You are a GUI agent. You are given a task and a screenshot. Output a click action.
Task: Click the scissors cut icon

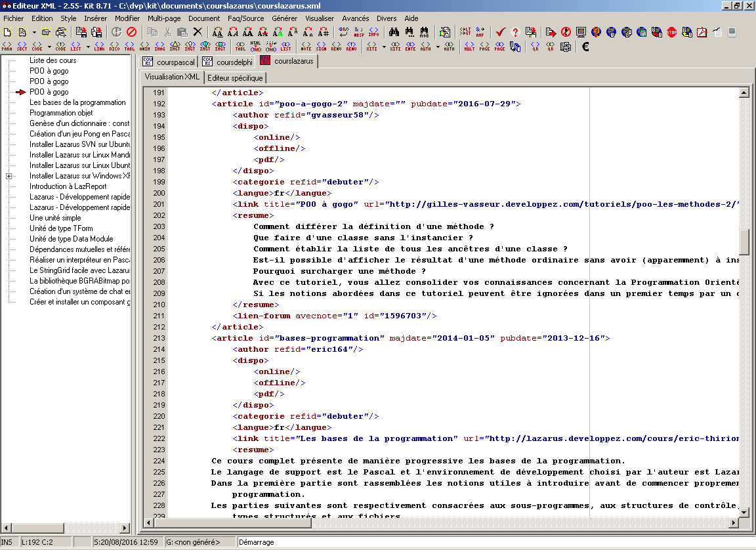tap(167, 32)
